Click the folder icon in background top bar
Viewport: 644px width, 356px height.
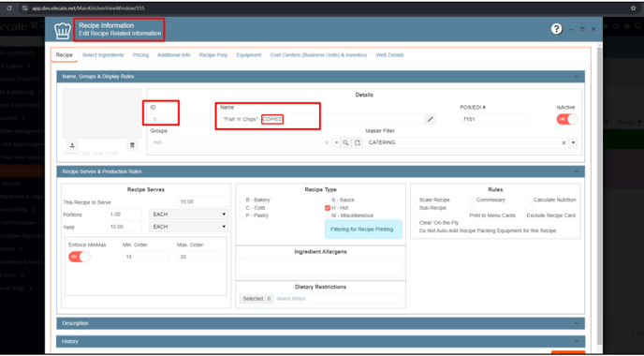[x=616, y=26]
